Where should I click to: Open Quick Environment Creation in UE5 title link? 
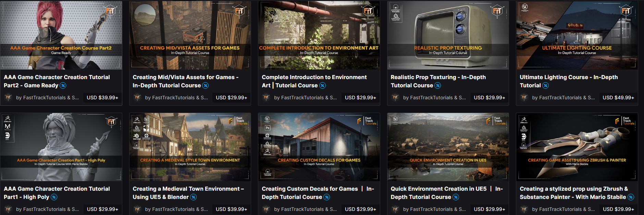click(x=447, y=193)
